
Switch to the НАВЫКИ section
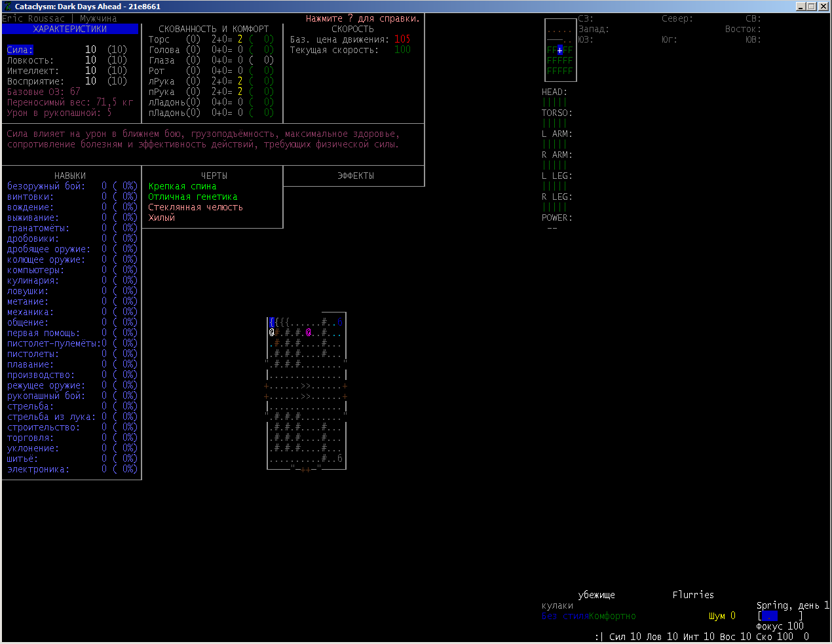(70, 176)
